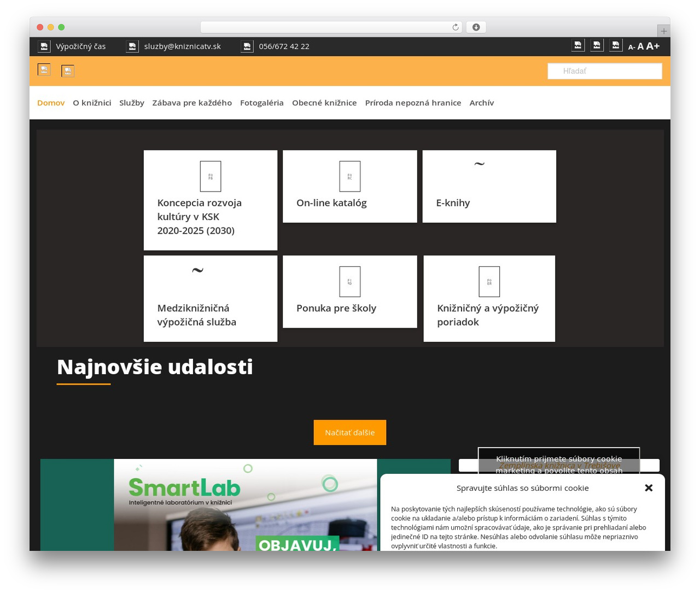The width and height of the screenshot is (700, 593).
Task: Click the icon before phone number 056/672 42 22
Action: (247, 46)
